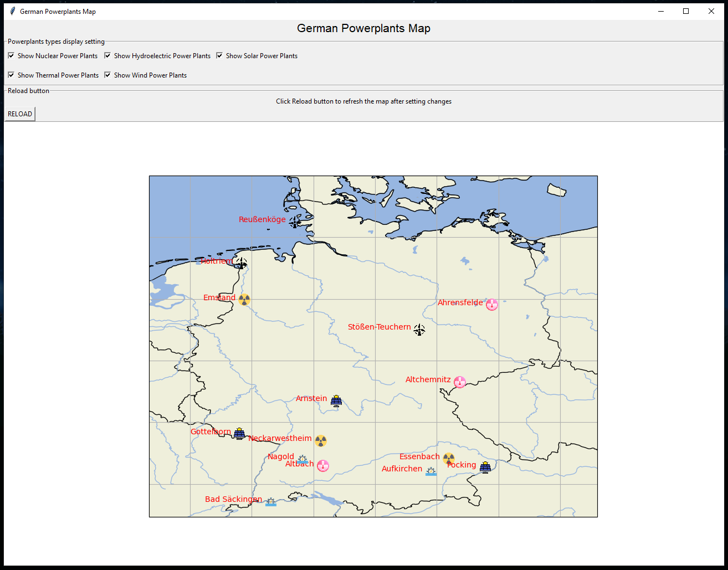Screen dimensions: 728x570
Task: Click the thermal plant icon near Aufkirchen
Action: pos(431,471)
